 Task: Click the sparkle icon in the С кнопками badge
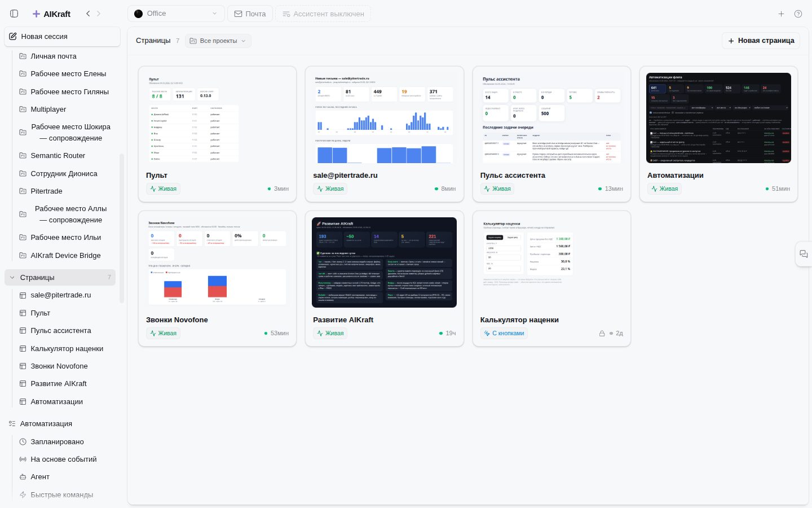pyautogui.click(x=487, y=334)
